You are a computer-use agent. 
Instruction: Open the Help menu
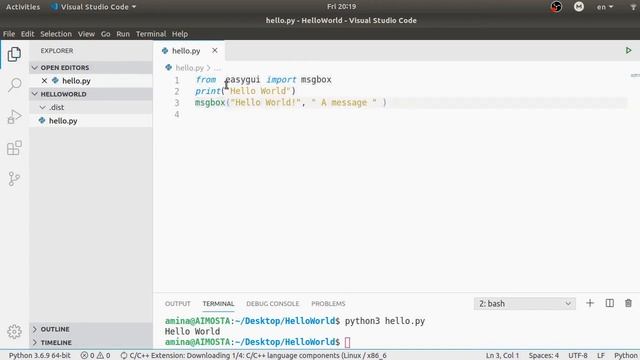tap(180, 34)
